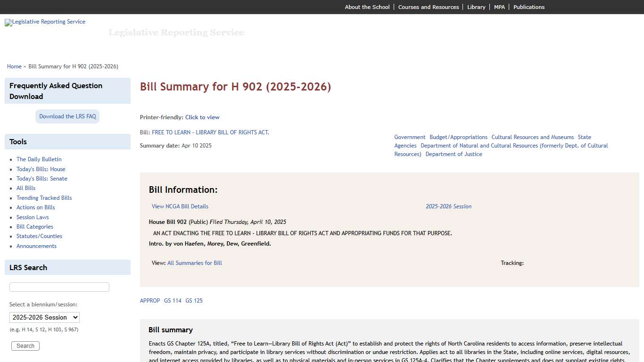Viewport: 644px width, 362px height.
Task: Open the Library menu item
Action: (x=476, y=7)
